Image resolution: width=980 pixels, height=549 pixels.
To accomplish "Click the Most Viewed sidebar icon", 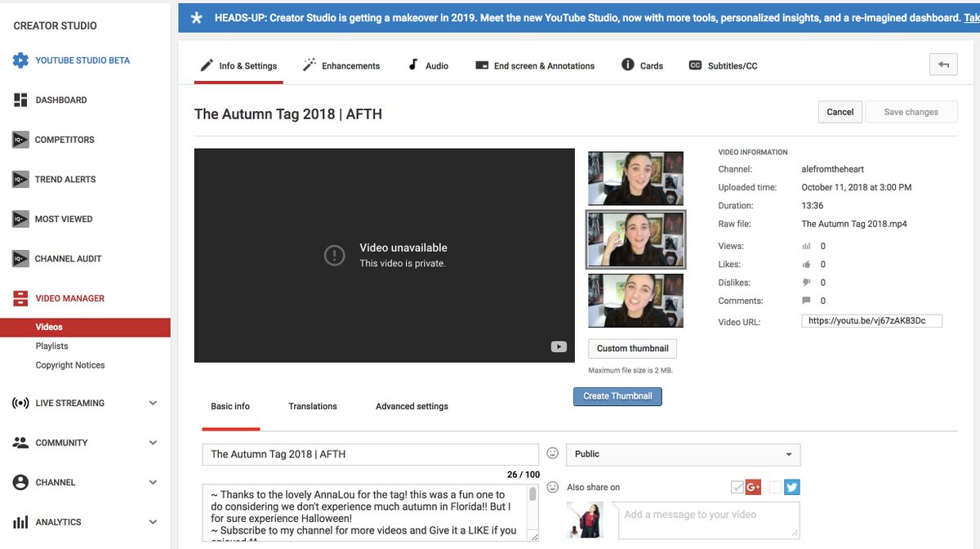I will [20, 219].
